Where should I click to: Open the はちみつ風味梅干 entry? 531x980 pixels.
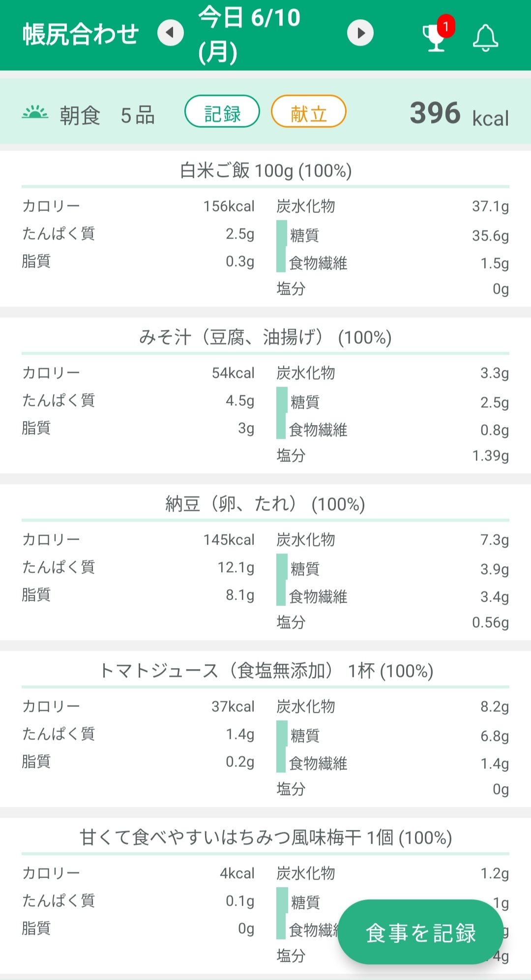point(265,837)
